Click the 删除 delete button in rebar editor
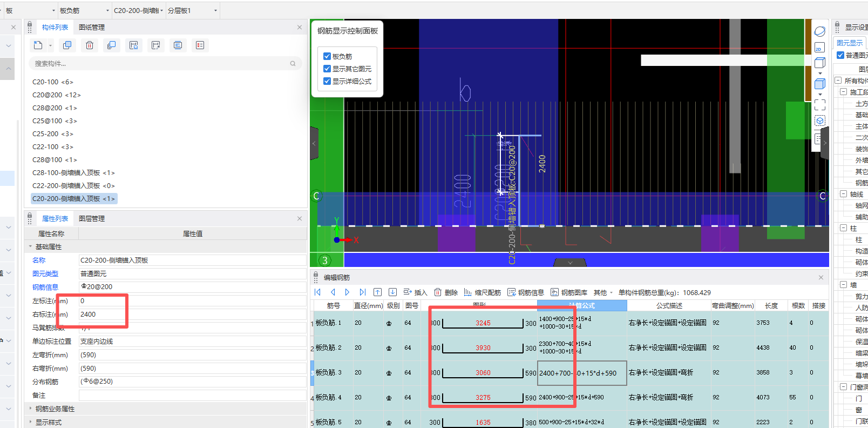Viewport: 868px width, 428px height. point(446,292)
